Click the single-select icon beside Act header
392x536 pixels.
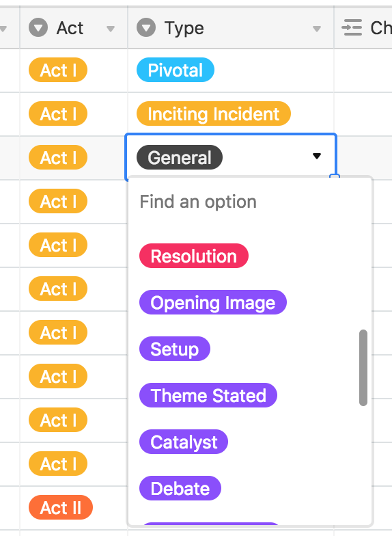coord(38,27)
